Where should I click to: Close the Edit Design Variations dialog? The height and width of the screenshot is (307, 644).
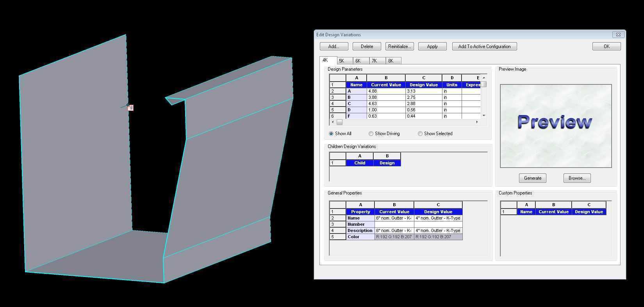(618, 34)
